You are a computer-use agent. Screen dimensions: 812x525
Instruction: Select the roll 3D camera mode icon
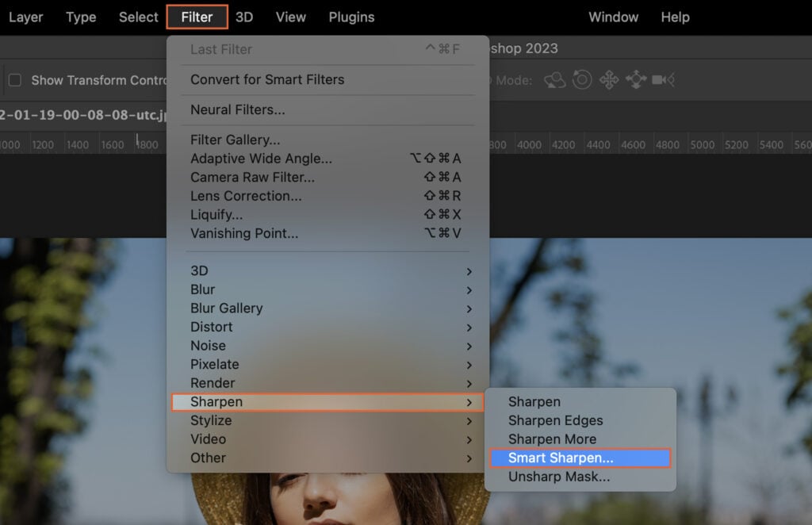[x=581, y=79]
